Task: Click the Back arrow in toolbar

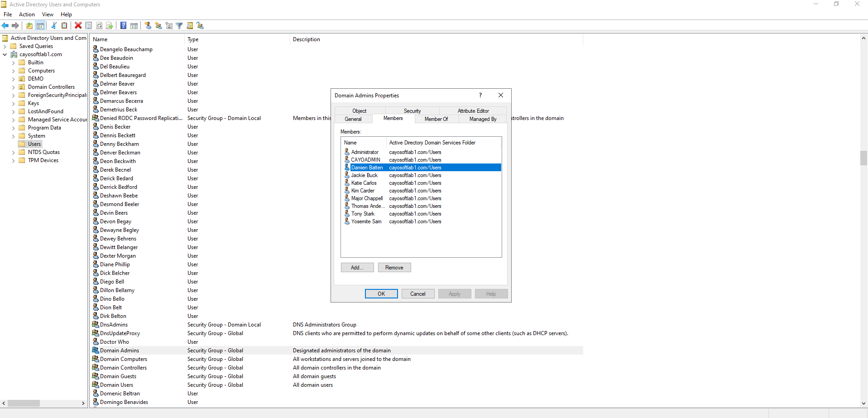Action: click(x=5, y=26)
